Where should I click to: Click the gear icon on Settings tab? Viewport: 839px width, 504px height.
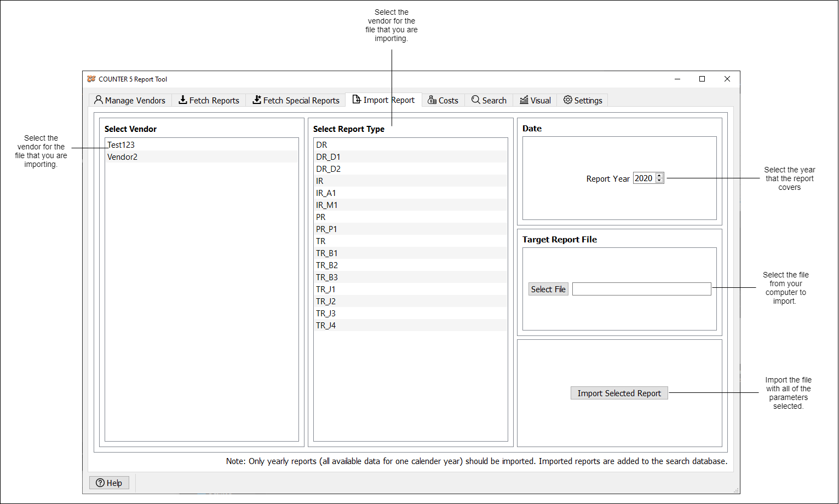[567, 100]
